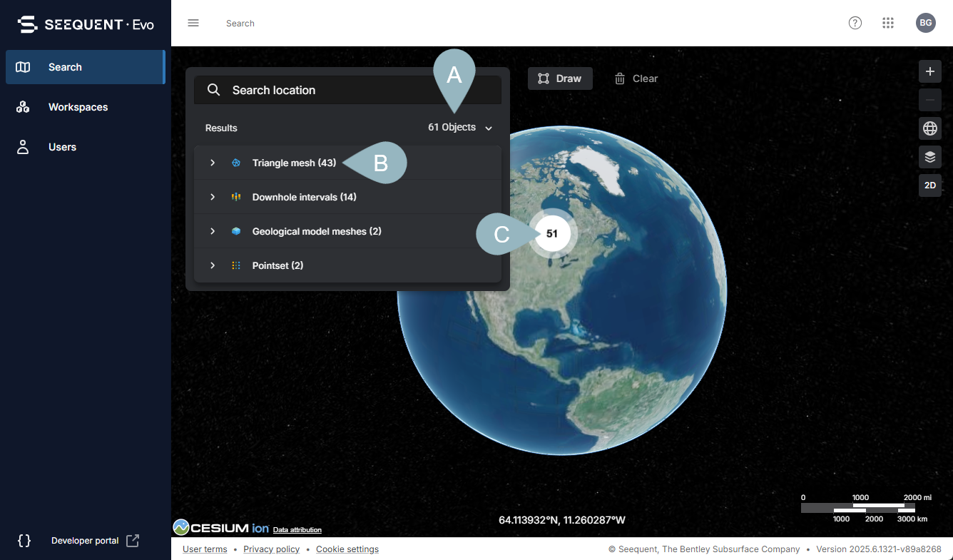Image resolution: width=953 pixels, height=560 pixels.
Task: Open the 61 Objects dropdown
Action: (x=460, y=128)
